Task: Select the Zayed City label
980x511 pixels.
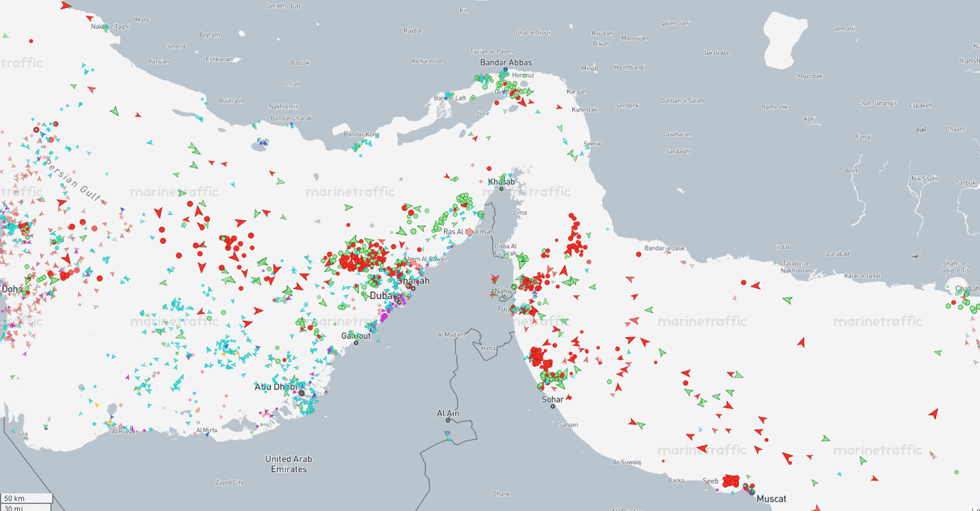Action: 230,482
